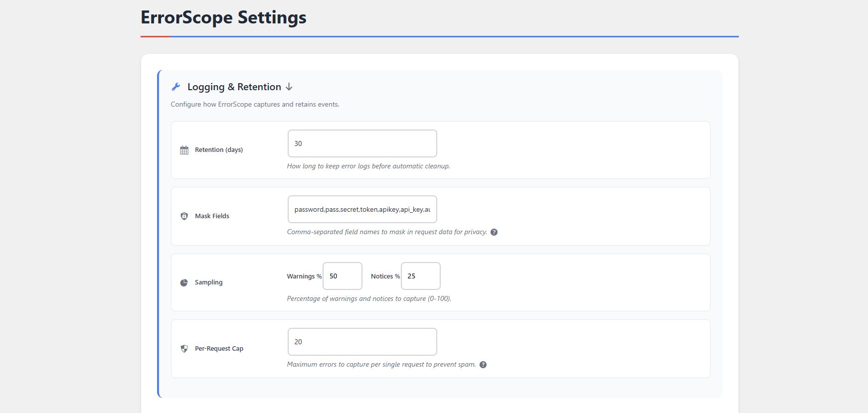Select the Warnings % input box
Screen dimensions: 868x413
[342, 276]
